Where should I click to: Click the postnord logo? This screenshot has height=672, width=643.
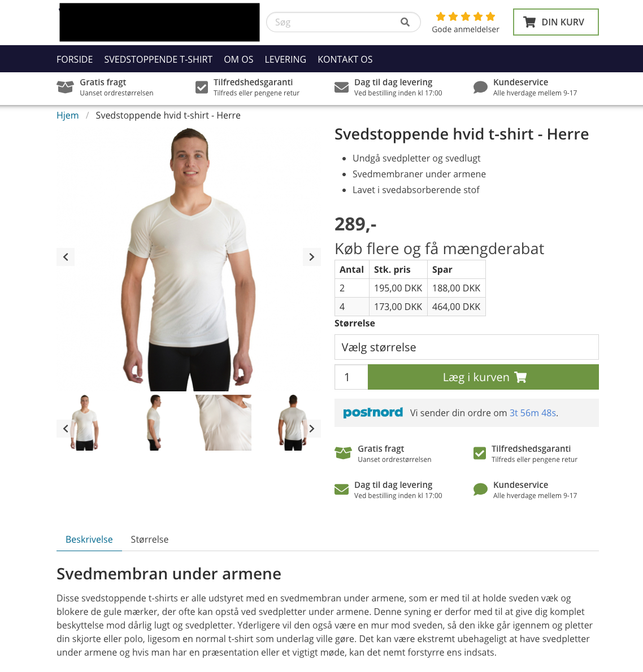(x=373, y=412)
